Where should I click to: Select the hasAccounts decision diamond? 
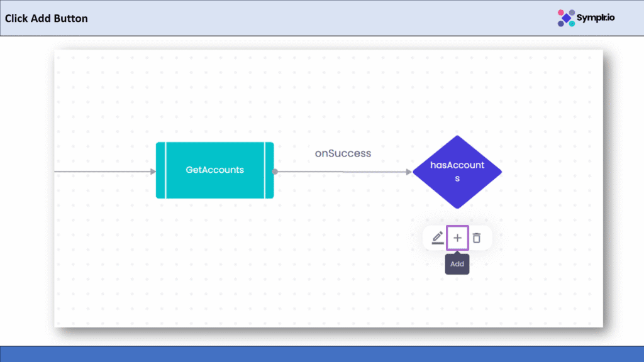[457, 172]
